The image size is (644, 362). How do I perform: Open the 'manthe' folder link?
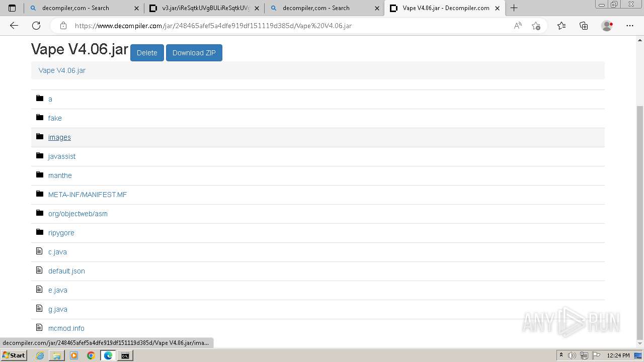click(60, 175)
